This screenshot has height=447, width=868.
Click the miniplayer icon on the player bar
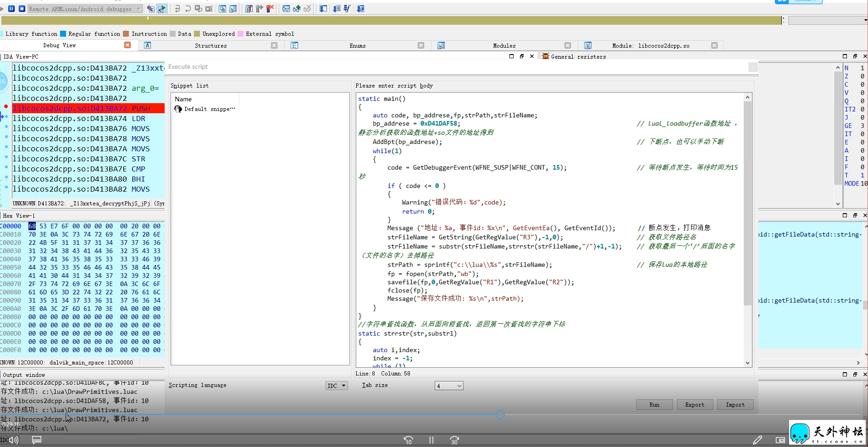(x=780, y=440)
